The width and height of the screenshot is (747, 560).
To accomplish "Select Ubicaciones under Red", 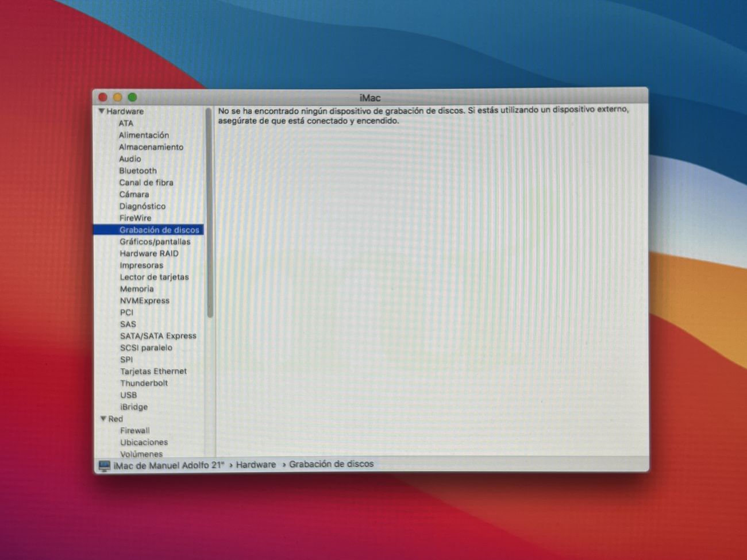I will click(144, 442).
